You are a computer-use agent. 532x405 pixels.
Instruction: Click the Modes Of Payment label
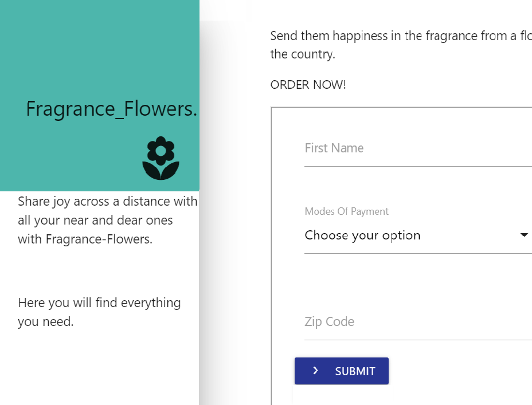(346, 211)
